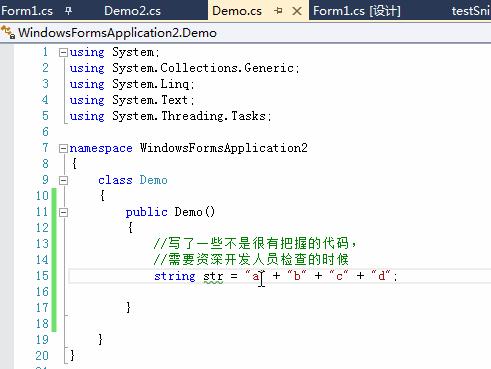Click the 'namespace' keyword on line 7
The height and width of the screenshot is (369, 491).
[101, 148]
